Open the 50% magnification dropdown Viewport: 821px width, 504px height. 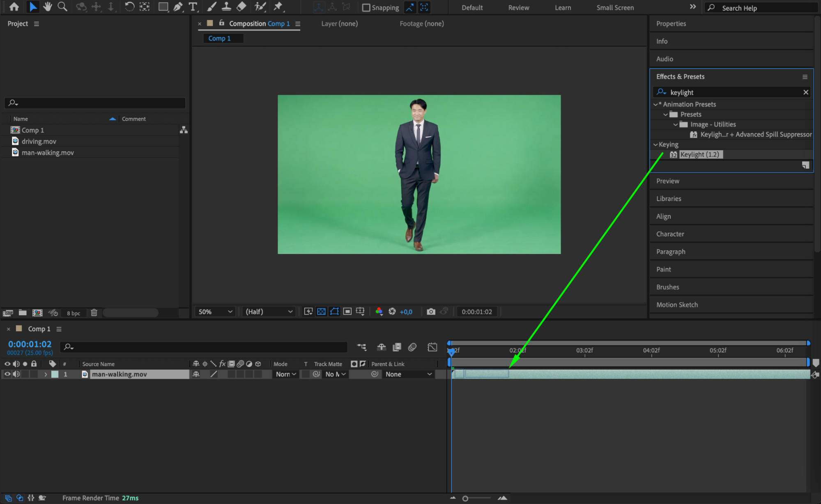click(215, 312)
